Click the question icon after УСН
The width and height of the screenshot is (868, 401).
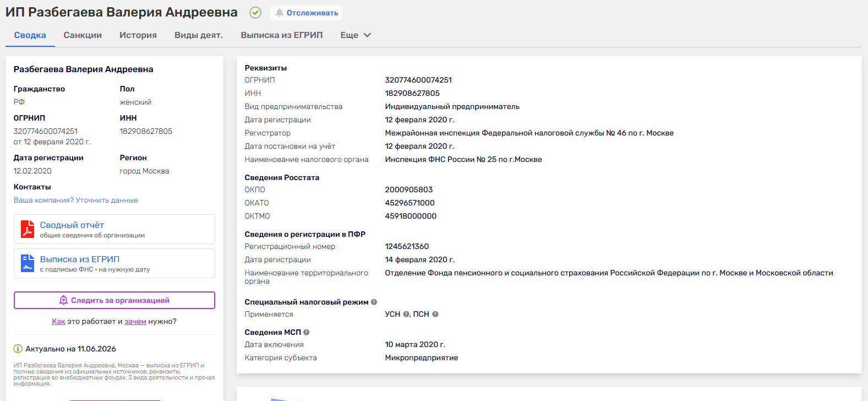(x=406, y=314)
